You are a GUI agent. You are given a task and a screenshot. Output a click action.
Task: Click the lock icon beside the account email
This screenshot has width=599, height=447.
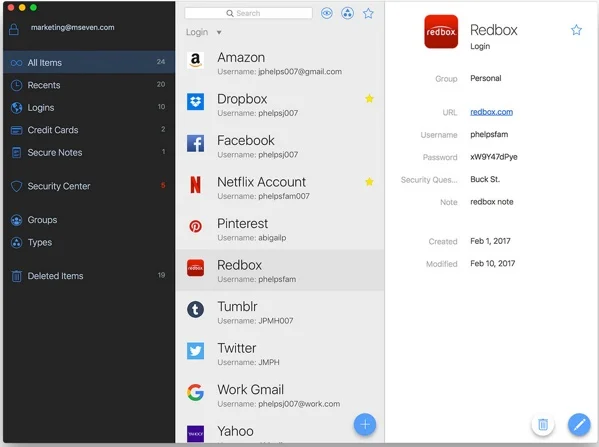pyautogui.click(x=14, y=29)
